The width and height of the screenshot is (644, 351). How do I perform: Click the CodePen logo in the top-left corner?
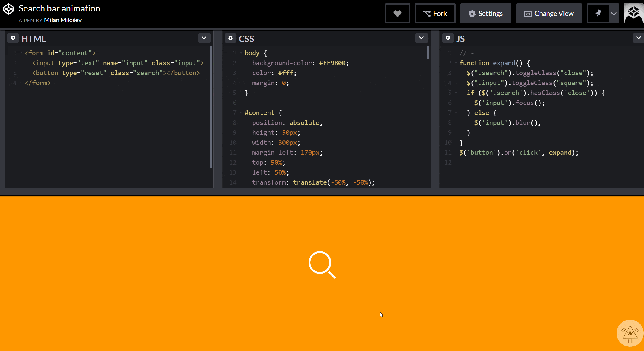pyautogui.click(x=8, y=8)
